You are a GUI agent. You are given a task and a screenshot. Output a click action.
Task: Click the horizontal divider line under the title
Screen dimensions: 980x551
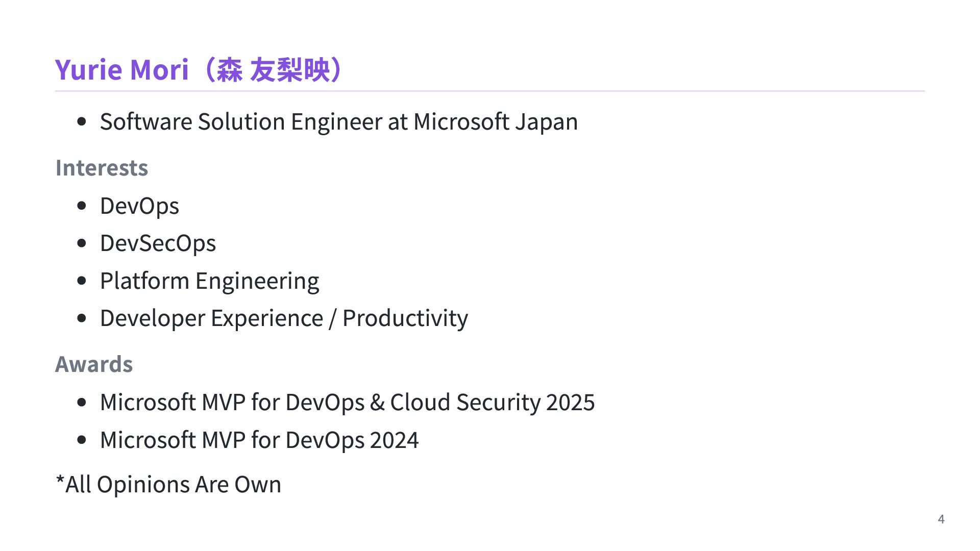pos(490,91)
